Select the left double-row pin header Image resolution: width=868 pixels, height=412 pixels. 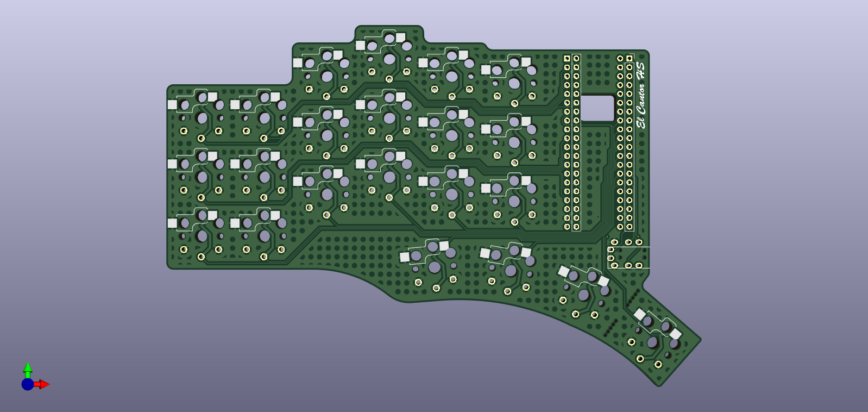[571, 142]
